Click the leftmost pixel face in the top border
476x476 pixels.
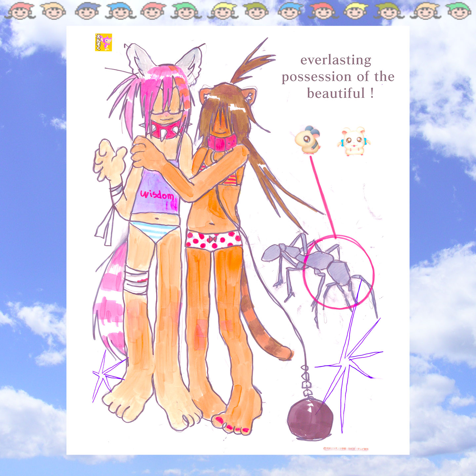click(20, 11)
